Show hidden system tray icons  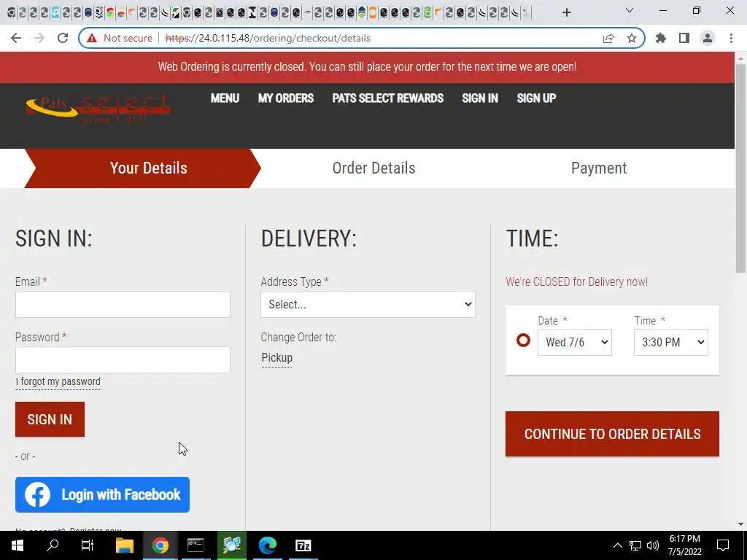tap(617, 545)
